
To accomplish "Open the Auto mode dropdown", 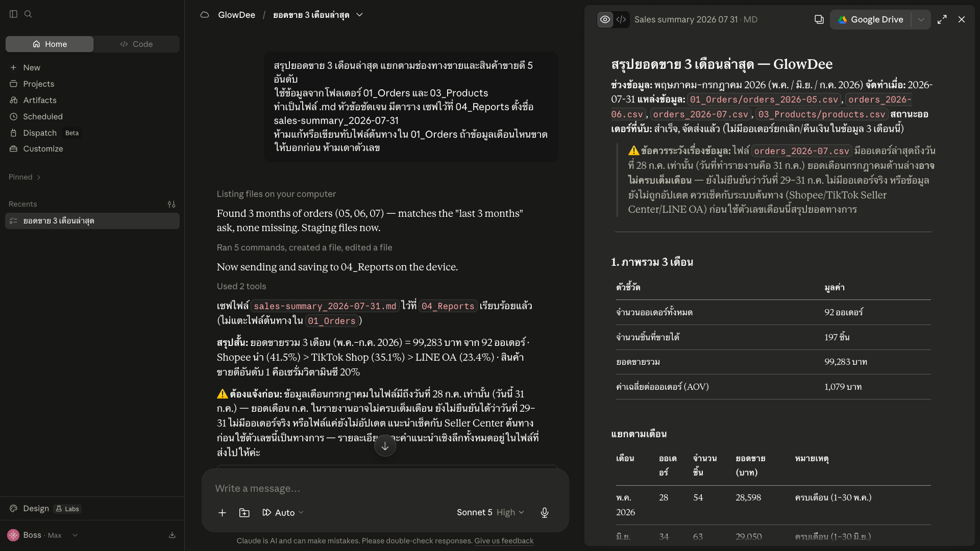I will (x=283, y=513).
